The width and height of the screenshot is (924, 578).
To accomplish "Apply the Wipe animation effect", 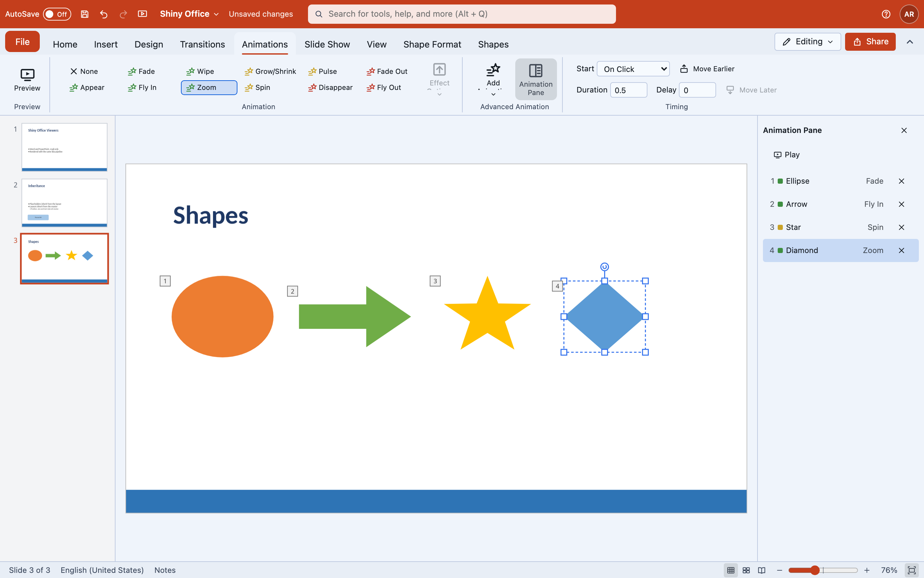I will pyautogui.click(x=200, y=72).
